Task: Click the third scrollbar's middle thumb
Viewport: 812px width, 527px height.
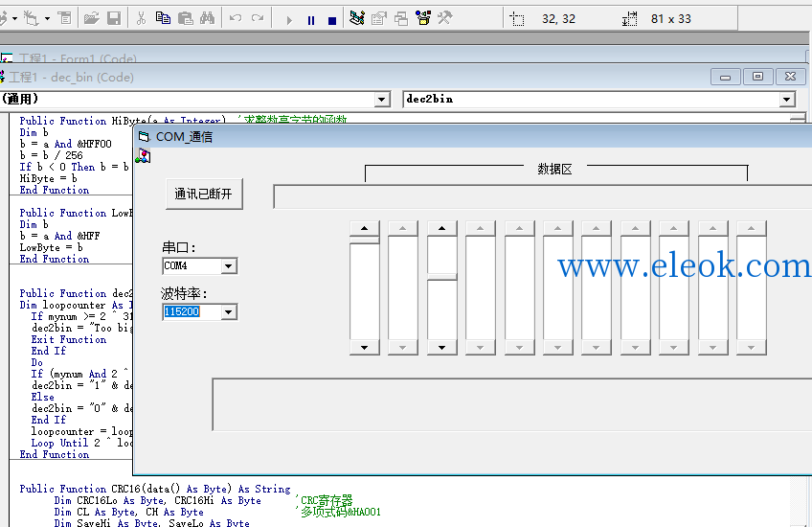Action: 441,277
